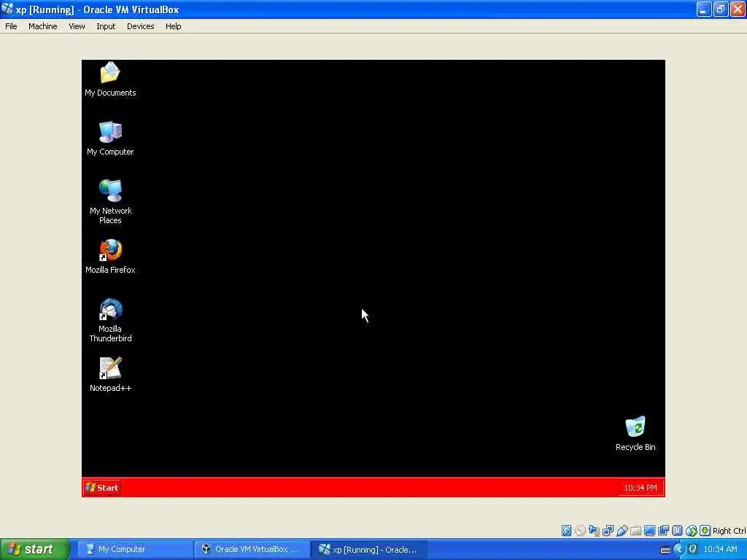Click the optical drive status icon

tap(580, 531)
